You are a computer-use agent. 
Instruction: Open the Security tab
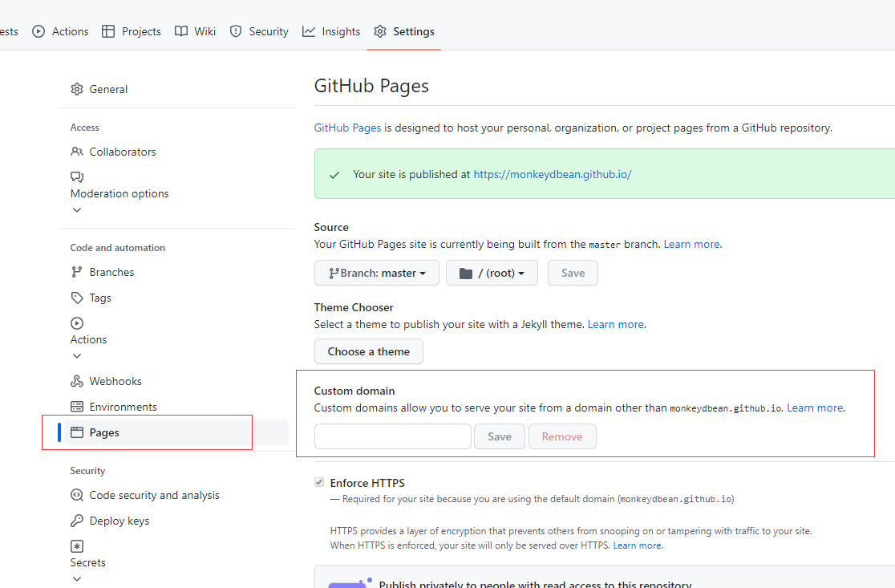pyautogui.click(x=258, y=31)
